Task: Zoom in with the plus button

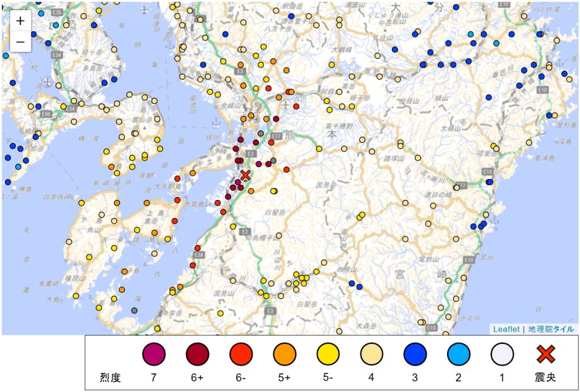Action: pyautogui.click(x=20, y=21)
